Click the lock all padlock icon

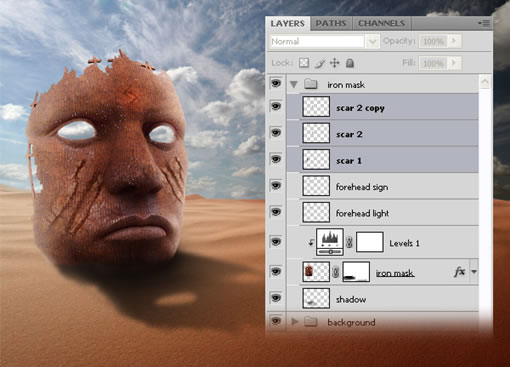tap(350, 63)
